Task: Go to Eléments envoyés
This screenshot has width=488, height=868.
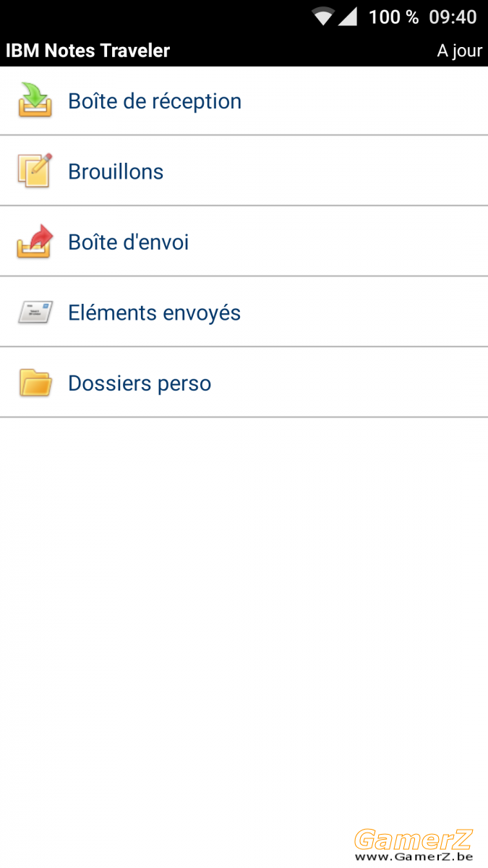Action: point(244,312)
